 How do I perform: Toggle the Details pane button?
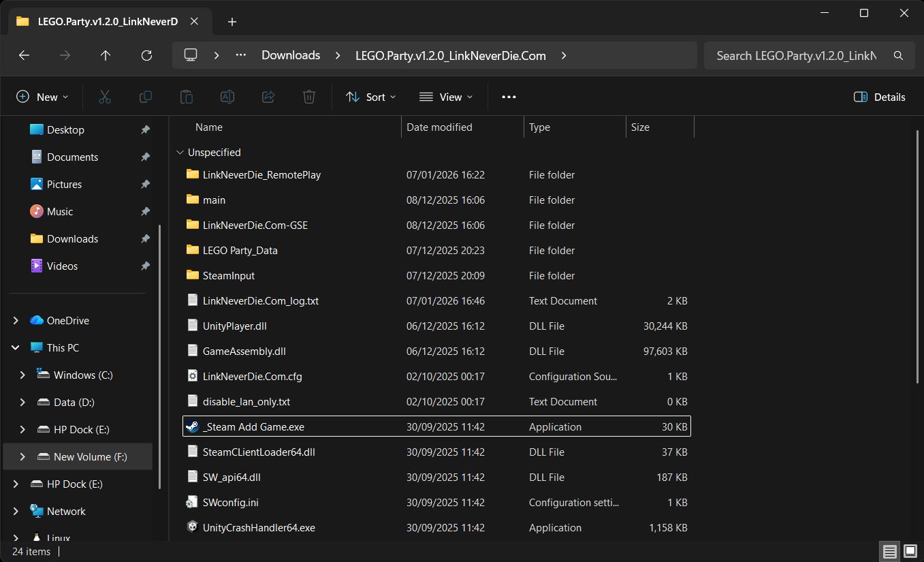point(879,97)
